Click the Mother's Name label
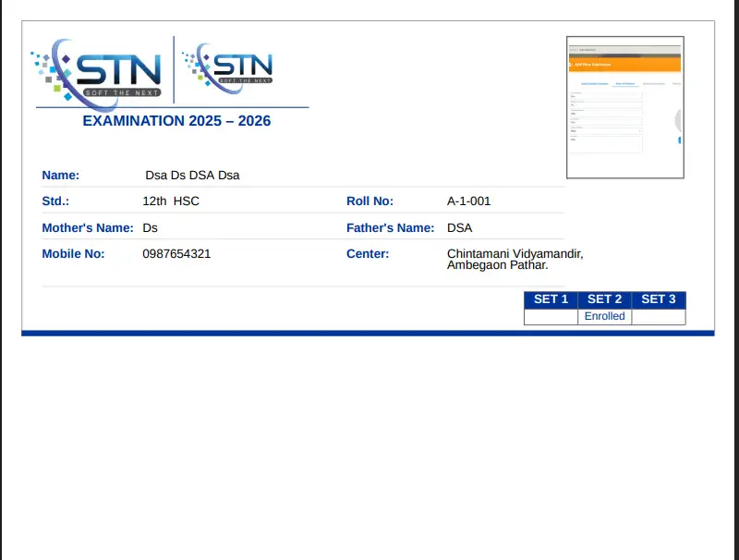The image size is (739, 560). pos(88,227)
